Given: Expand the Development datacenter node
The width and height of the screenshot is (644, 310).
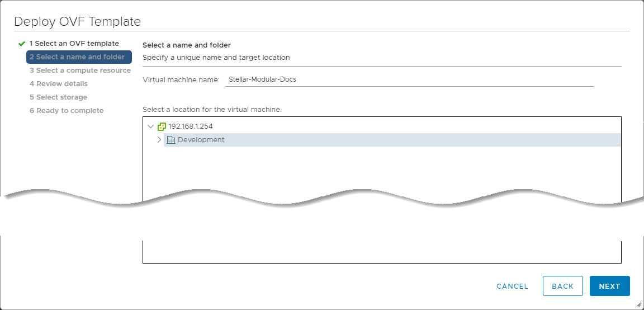Looking at the screenshot, I should pos(159,140).
